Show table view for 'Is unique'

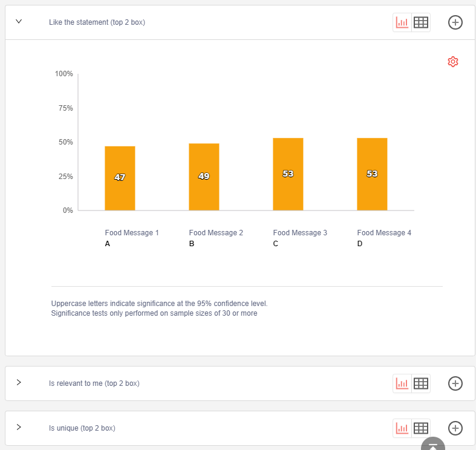[421, 428]
